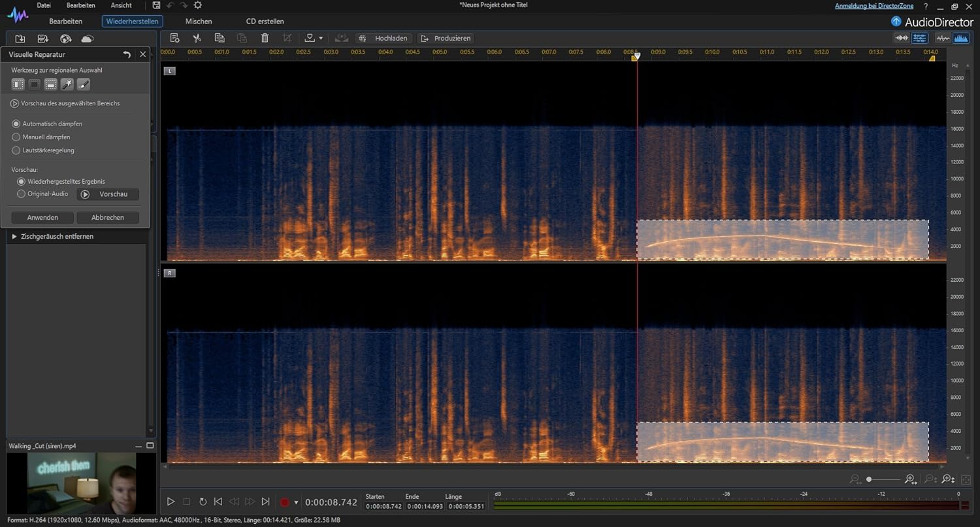
Task: Select the brush selection tool
Action: (83, 84)
